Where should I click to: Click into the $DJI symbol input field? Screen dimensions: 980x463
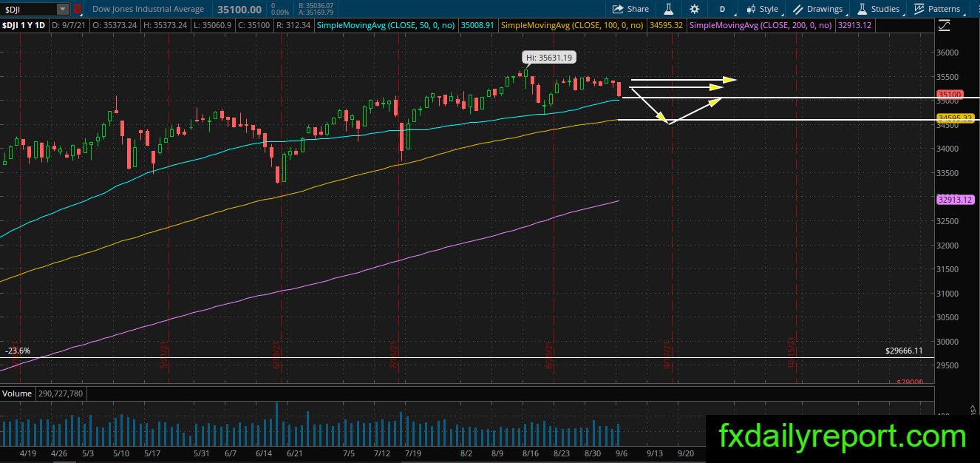pyautogui.click(x=29, y=10)
